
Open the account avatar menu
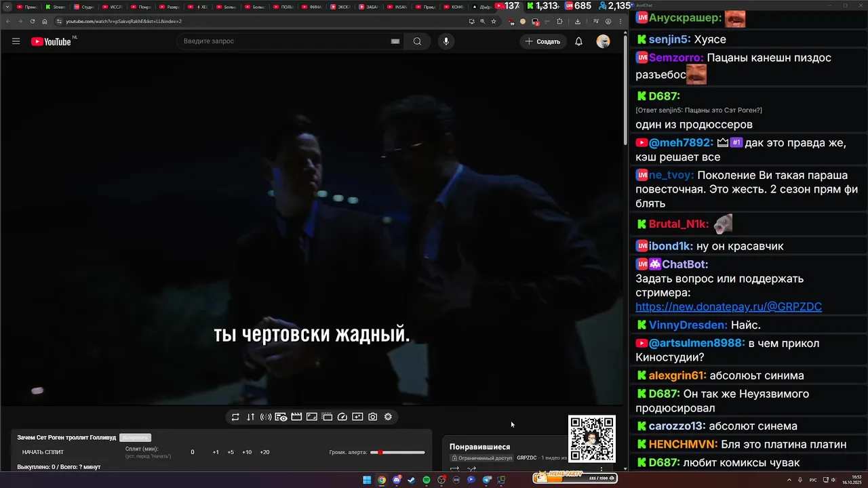tap(603, 41)
